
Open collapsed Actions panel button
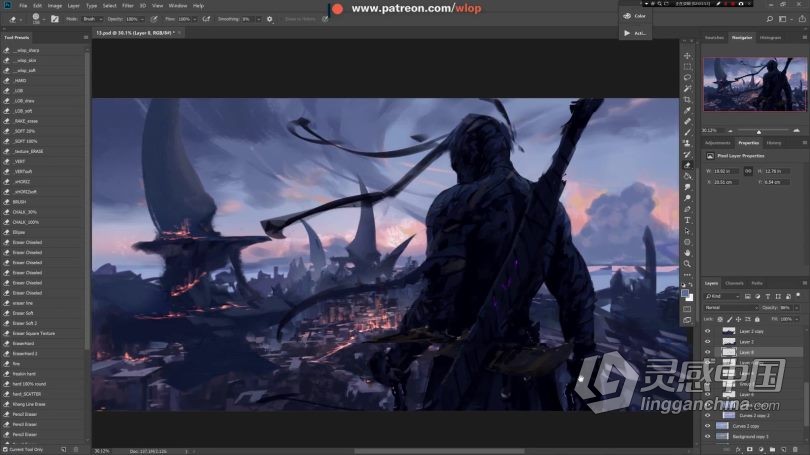point(635,33)
